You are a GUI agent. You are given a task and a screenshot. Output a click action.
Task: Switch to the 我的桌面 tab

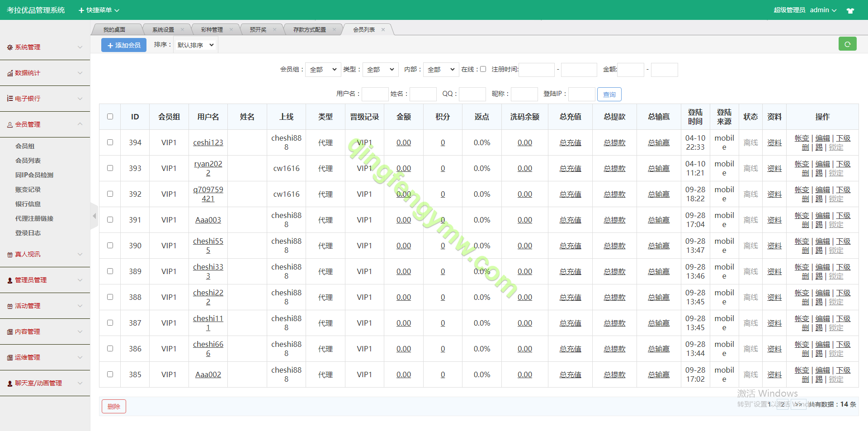pos(114,30)
